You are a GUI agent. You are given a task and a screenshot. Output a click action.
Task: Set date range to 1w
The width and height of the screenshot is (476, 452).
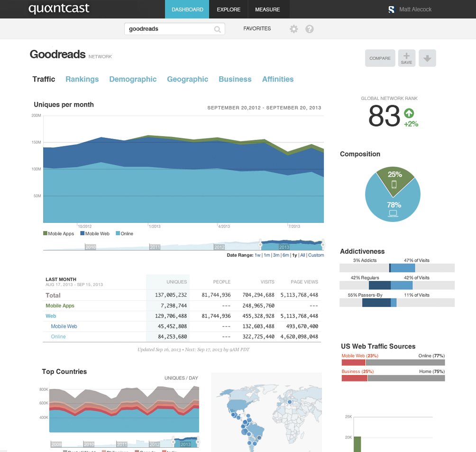(257, 255)
